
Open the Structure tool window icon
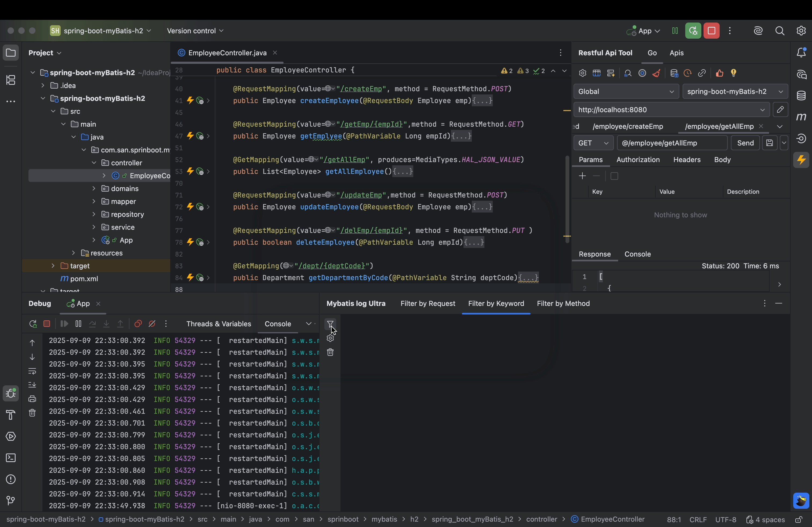click(11, 80)
